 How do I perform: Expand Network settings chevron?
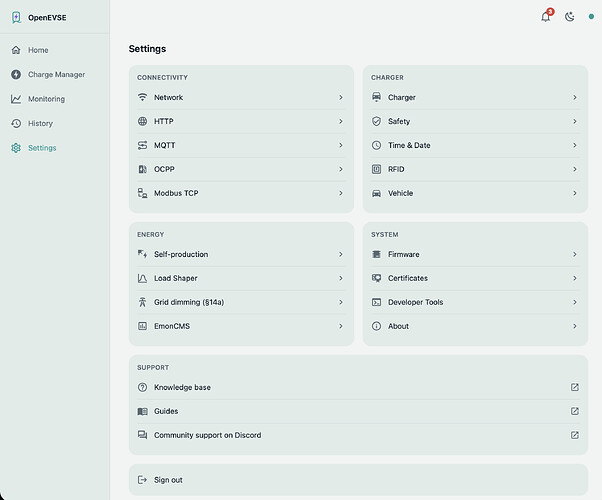tap(341, 98)
